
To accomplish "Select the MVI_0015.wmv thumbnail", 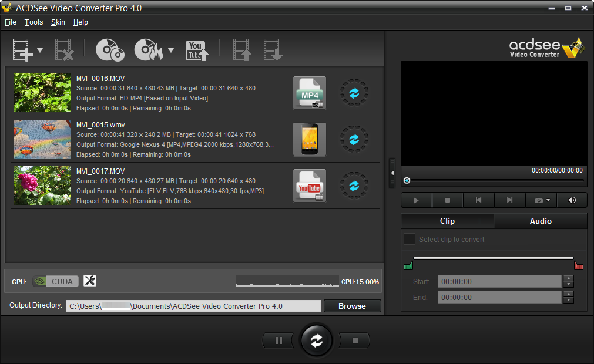I will click(x=42, y=139).
